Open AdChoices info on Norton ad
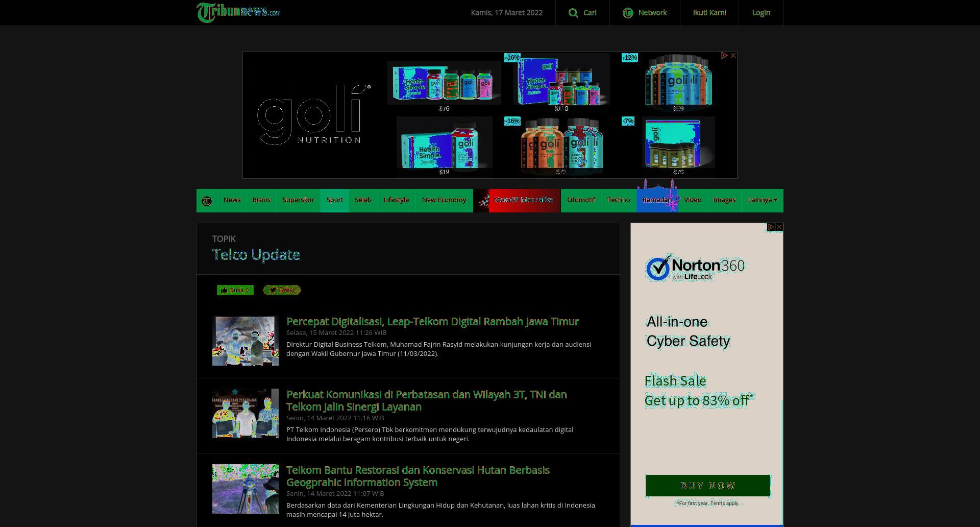Image resolution: width=980 pixels, height=527 pixels. click(x=771, y=227)
